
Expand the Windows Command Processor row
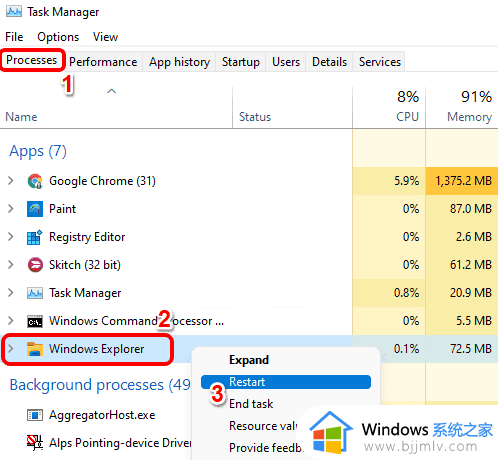click(11, 321)
